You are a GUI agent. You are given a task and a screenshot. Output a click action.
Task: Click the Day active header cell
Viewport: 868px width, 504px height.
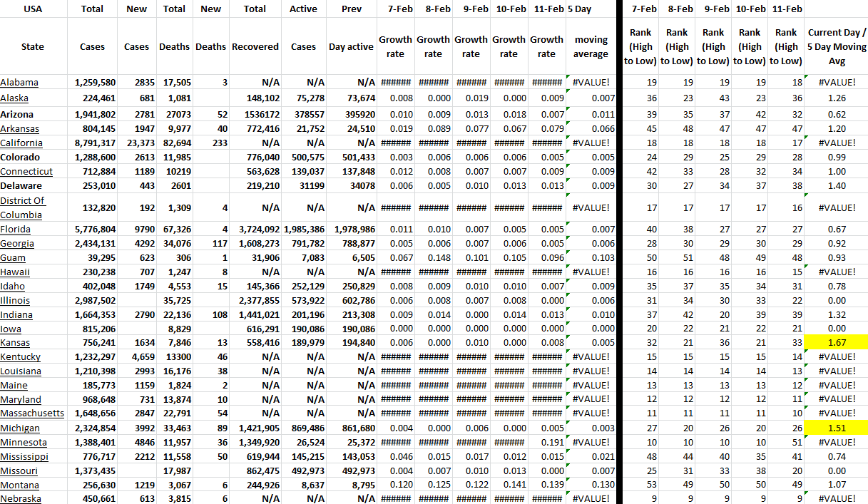tap(351, 47)
